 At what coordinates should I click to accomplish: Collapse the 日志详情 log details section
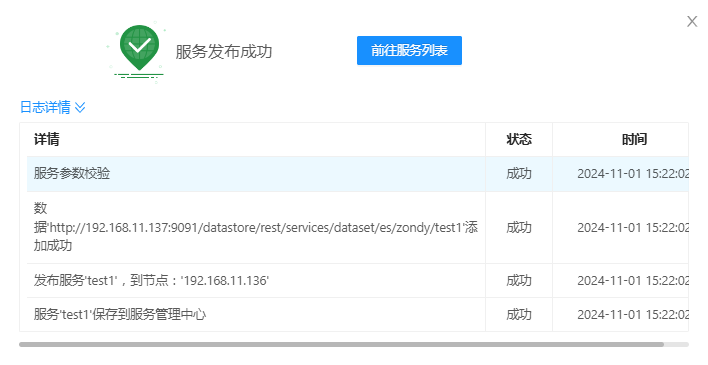[52, 107]
